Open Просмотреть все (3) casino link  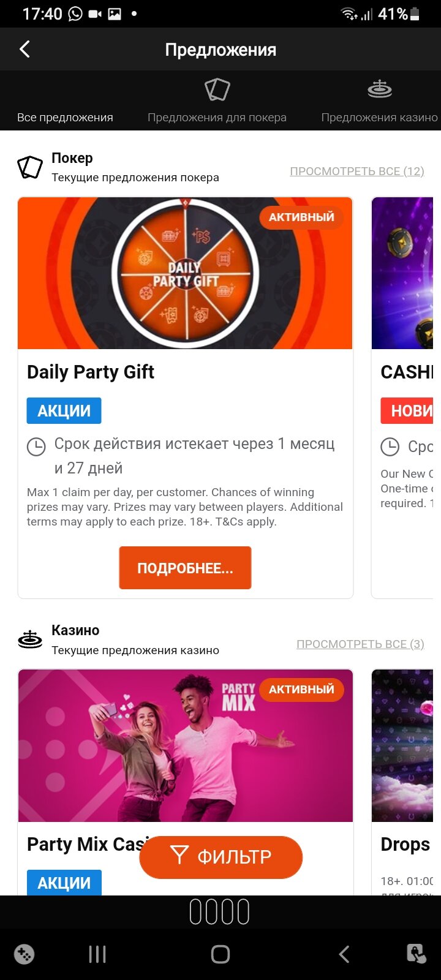coord(360,644)
